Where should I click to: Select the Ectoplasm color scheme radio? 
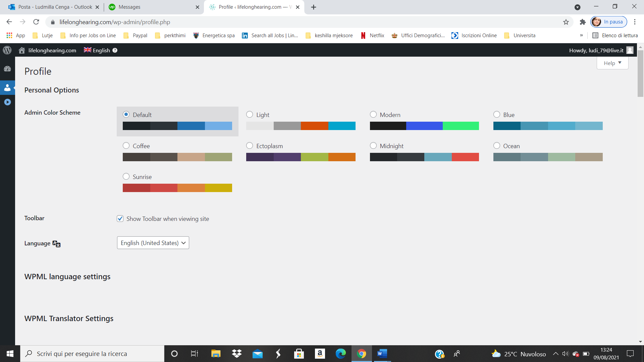[250, 145]
